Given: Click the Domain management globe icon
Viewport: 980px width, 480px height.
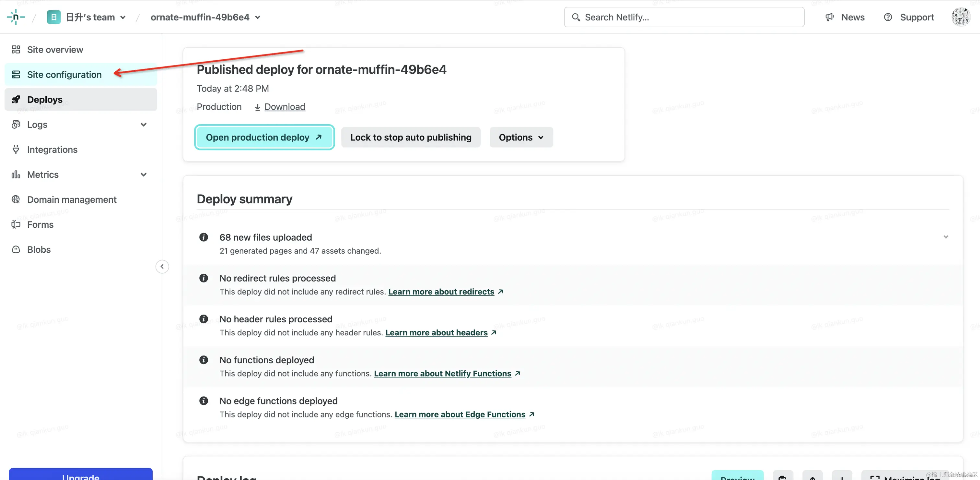Looking at the screenshot, I should (x=16, y=199).
